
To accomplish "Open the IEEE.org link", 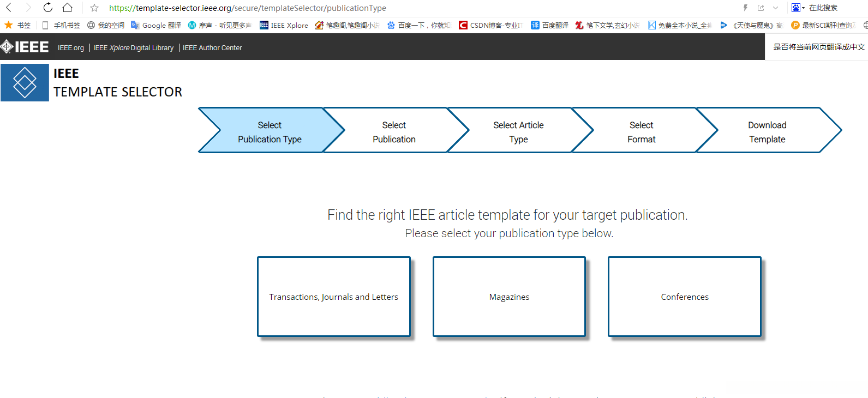I will click(x=71, y=48).
